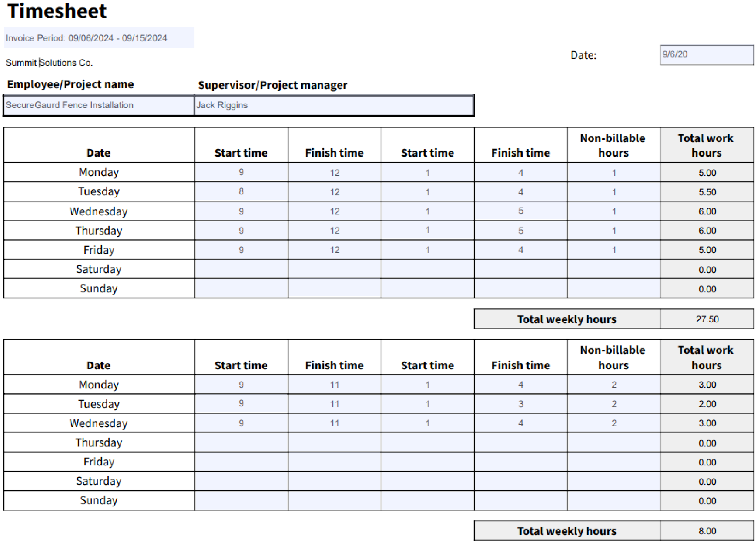Click first-table Sunday empty non-billable hours cell
Screen dimensions: 756x542
[x=614, y=288]
